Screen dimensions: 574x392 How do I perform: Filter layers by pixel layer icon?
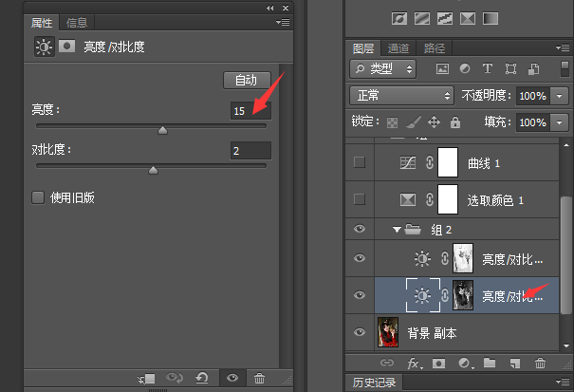(442, 68)
